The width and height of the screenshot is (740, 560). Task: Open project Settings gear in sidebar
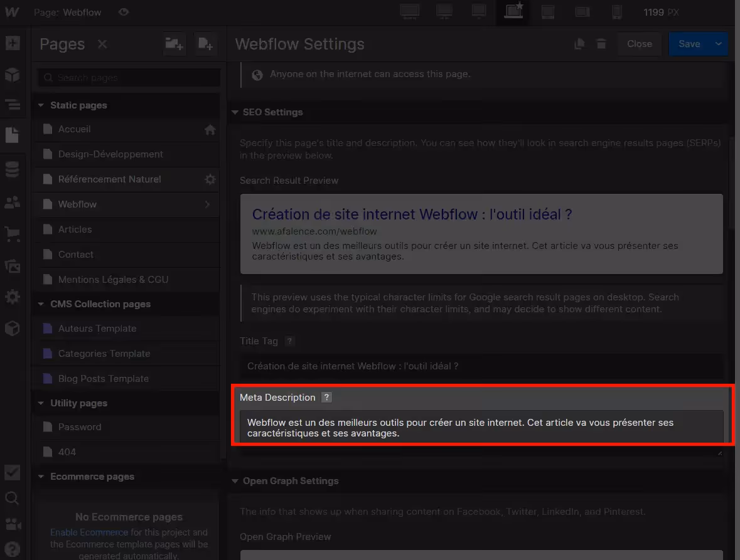click(x=13, y=297)
